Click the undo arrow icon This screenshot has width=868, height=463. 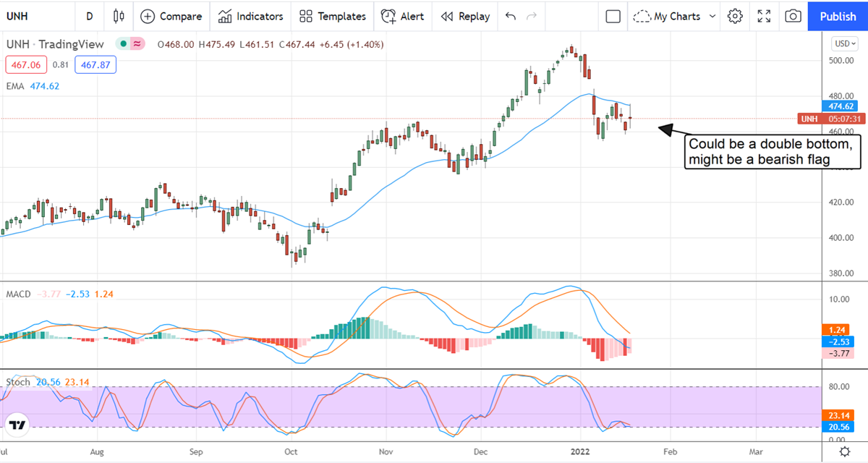point(511,16)
